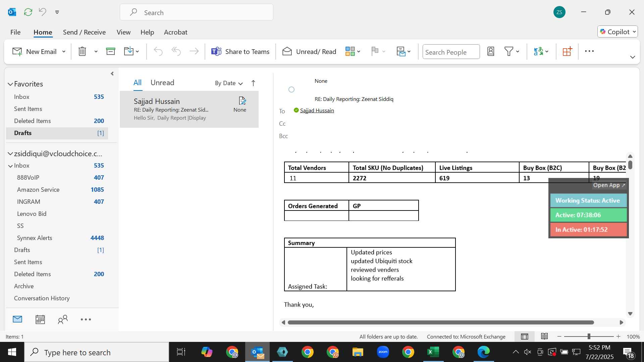Click the Categorize colored squares icon
The height and width of the screenshot is (362, 644).
click(x=350, y=51)
